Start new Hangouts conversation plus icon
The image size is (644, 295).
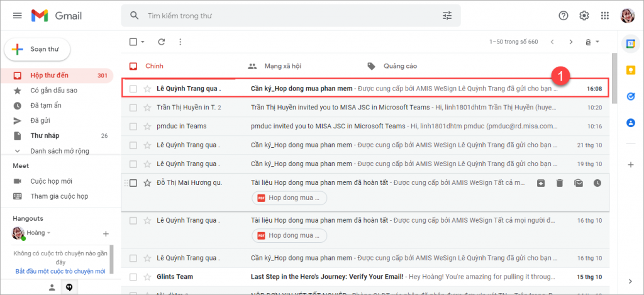pyautogui.click(x=106, y=234)
